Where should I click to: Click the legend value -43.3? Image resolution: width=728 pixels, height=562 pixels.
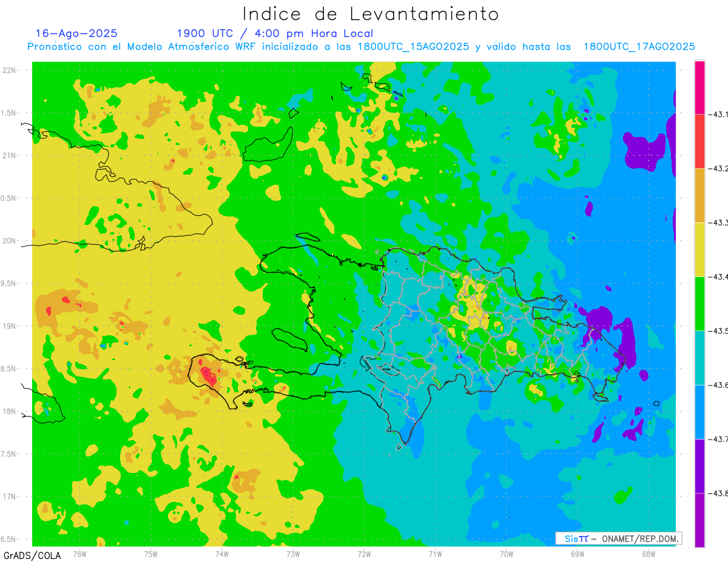point(718,222)
